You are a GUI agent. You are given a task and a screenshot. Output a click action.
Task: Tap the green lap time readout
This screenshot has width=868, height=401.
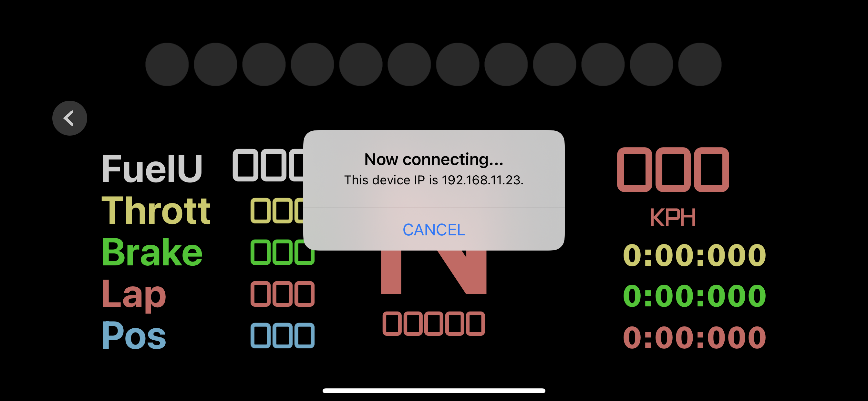coord(695,296)
